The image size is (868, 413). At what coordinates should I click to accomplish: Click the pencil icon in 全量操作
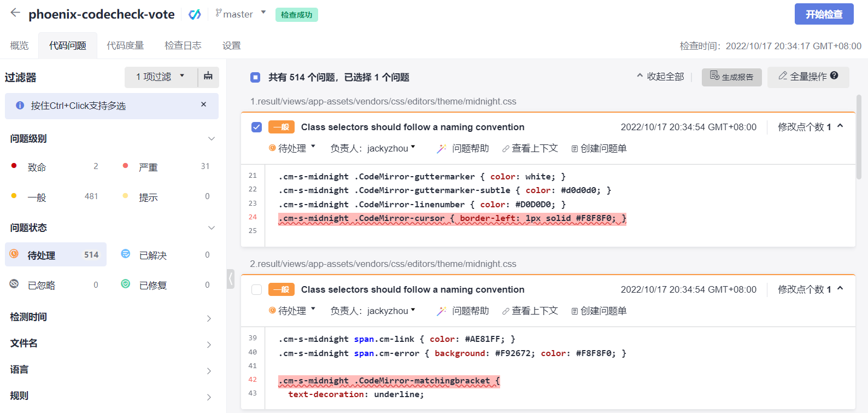(x=783, y=75)
